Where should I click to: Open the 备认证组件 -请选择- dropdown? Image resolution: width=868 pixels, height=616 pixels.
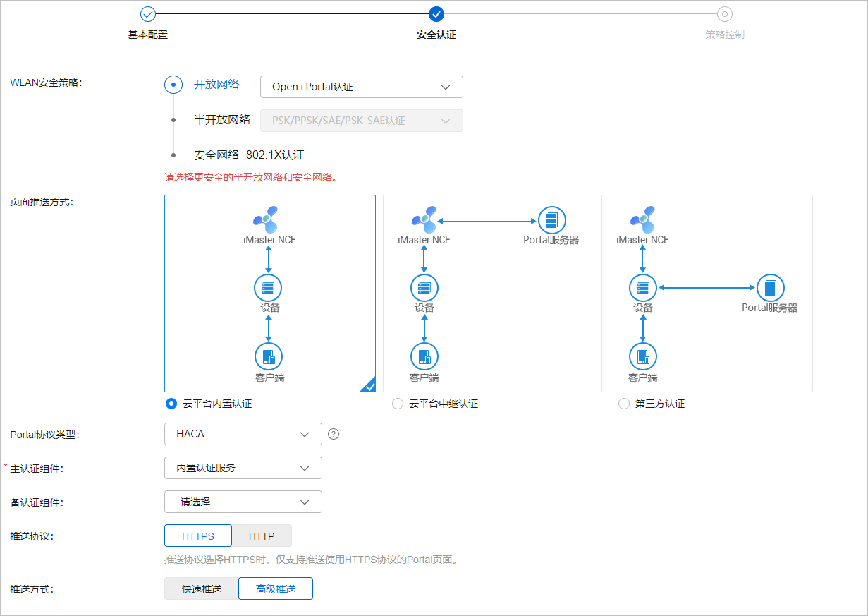coord(243,502)
